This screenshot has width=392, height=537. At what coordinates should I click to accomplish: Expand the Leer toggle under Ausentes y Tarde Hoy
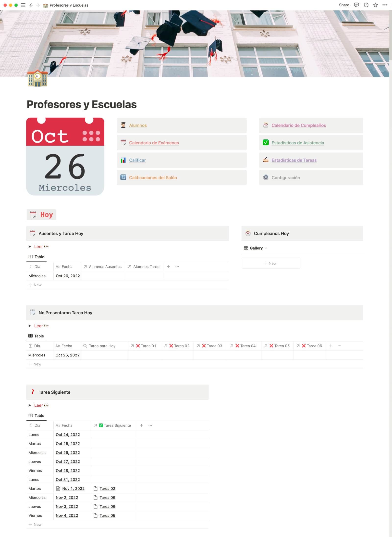pyautogui.click(x=30, y=247)
